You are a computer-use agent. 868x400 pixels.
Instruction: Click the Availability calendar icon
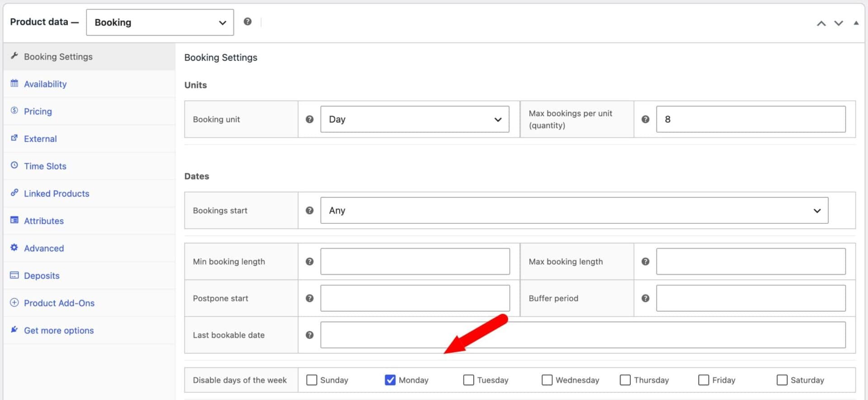pyautogui.click(x=14, y=83)
